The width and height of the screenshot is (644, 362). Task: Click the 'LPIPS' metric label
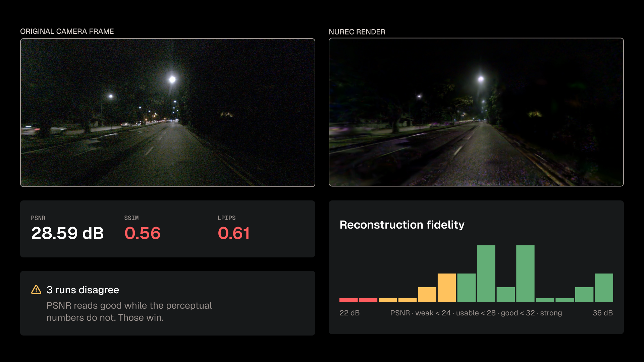226,218
